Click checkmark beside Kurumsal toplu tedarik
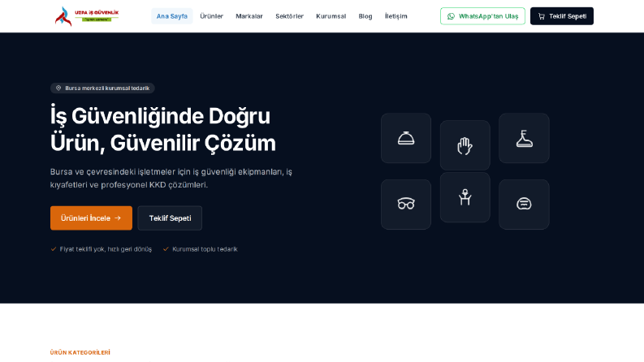644x362 pixels. point(166,249)
